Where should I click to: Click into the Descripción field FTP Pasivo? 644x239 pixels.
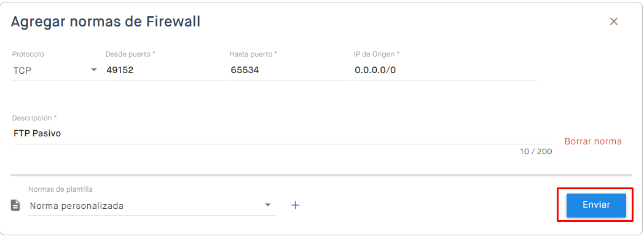(x=283, y=133)
